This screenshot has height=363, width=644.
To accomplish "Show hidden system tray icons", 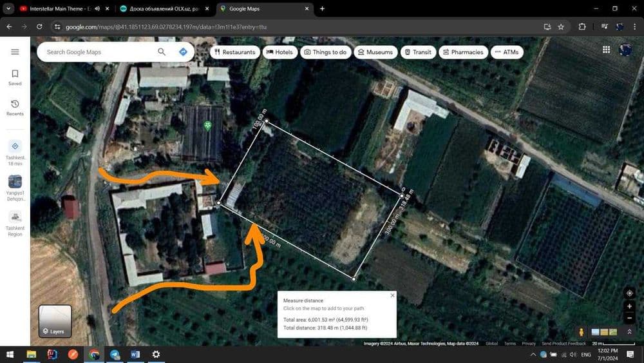I will pyautogui.click(x=533, y=355).
